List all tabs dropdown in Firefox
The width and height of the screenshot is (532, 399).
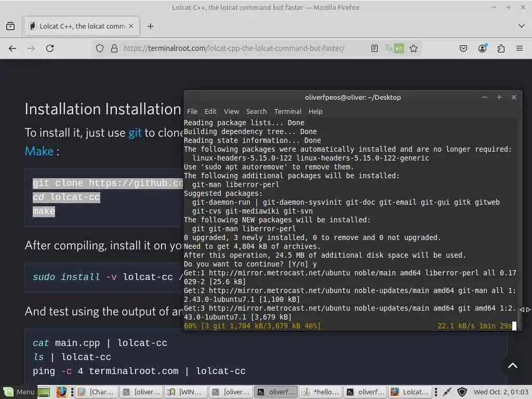tap(522, 26)
